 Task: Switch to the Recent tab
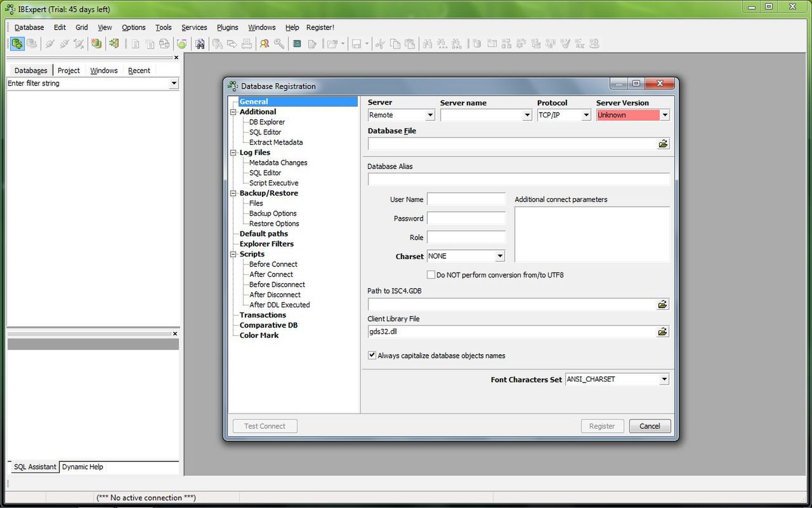pos(139,70)
